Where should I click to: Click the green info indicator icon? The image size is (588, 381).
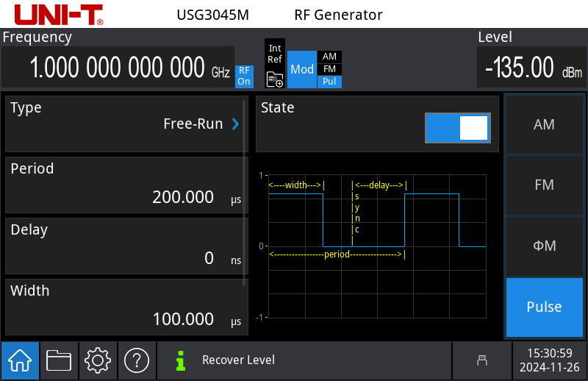pos(180,360)
